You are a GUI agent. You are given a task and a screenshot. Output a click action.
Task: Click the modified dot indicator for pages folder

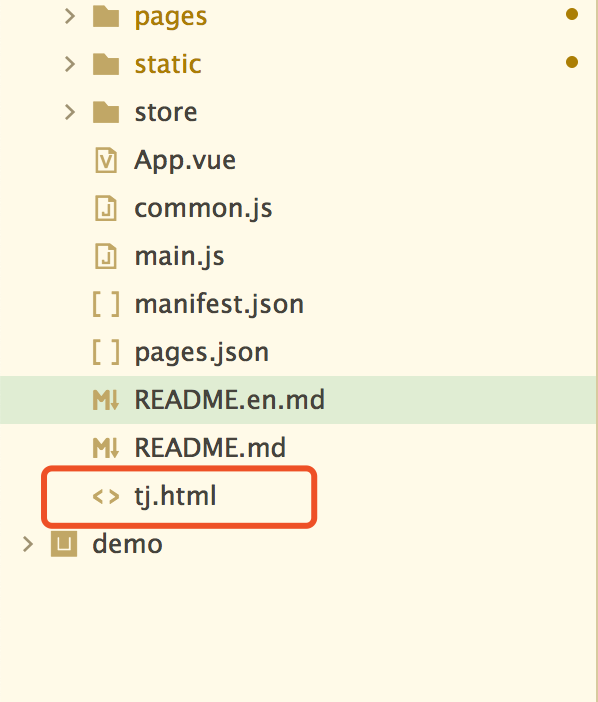572,14
